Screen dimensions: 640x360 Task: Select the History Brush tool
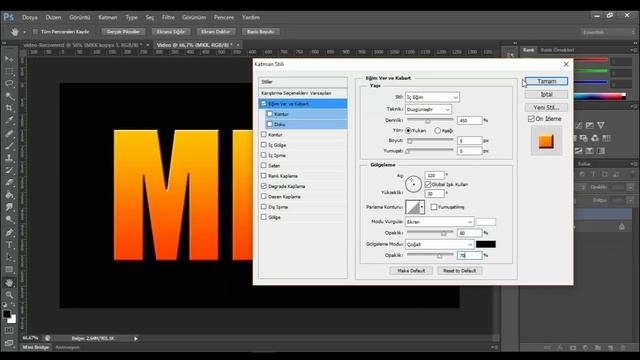pos(9,170)
